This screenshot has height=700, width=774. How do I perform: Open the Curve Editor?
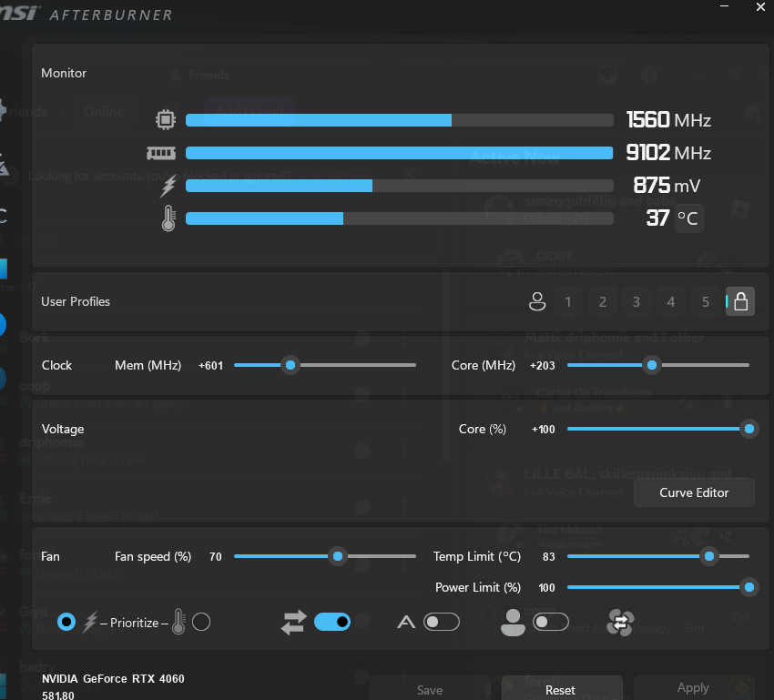click(694, 492)
